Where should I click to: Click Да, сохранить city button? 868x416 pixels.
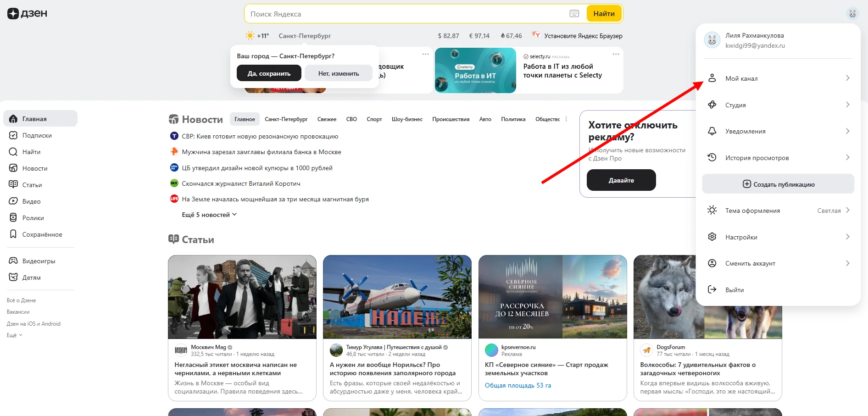(269, 73)
